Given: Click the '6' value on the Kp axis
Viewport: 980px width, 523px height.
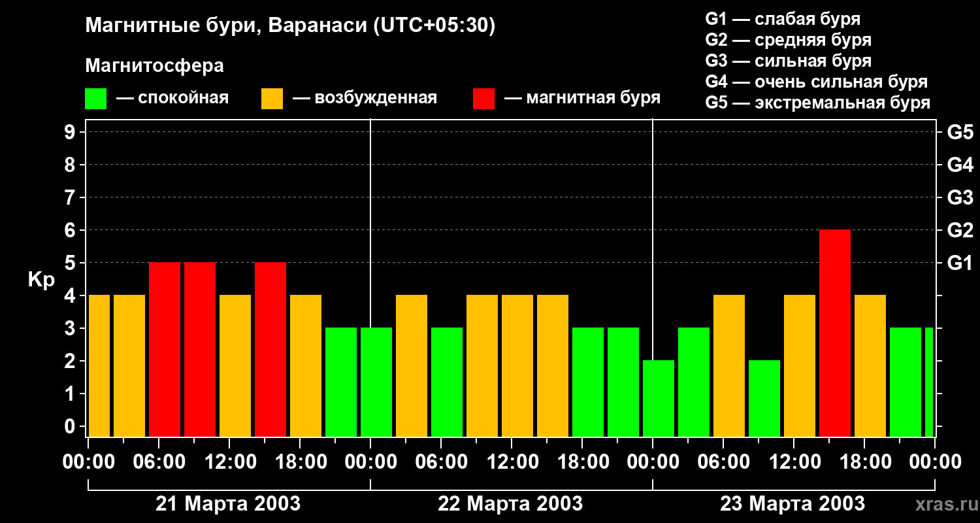Looking at the screenshot, I should click(x=71, y=230).
